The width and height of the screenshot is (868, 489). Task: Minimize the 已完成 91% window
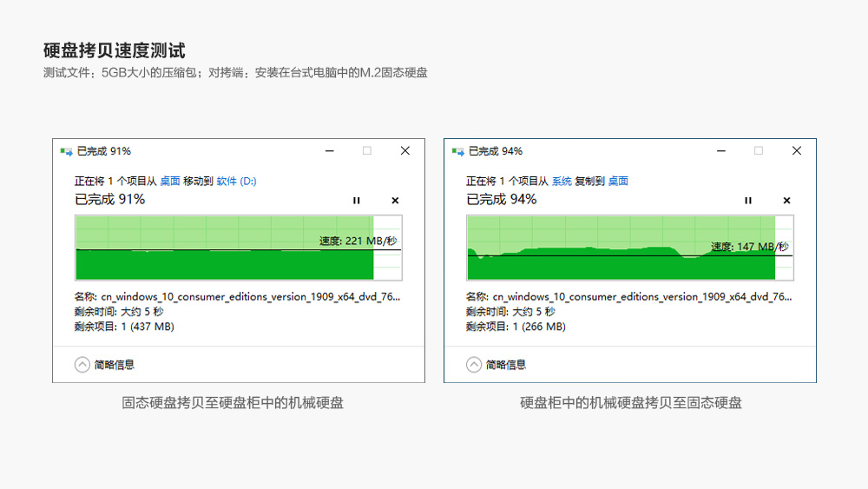tap(329, 150)
